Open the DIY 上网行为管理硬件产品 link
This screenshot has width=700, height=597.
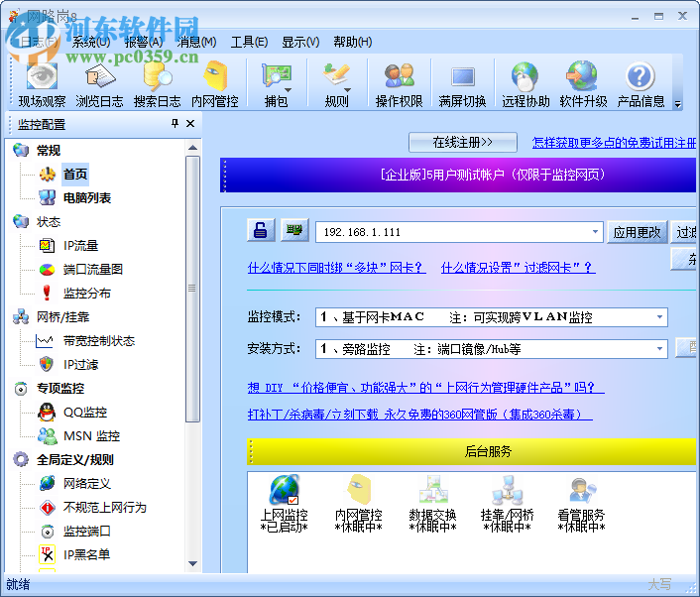coord(426,387)
